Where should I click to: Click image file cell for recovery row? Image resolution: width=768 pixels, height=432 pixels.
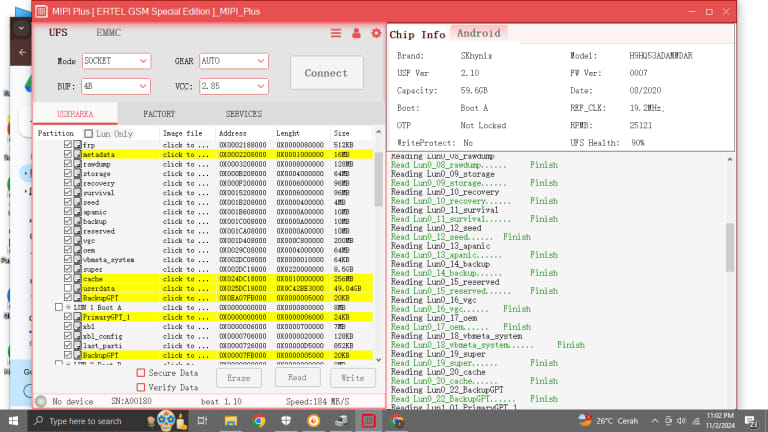tap(186, 183)
